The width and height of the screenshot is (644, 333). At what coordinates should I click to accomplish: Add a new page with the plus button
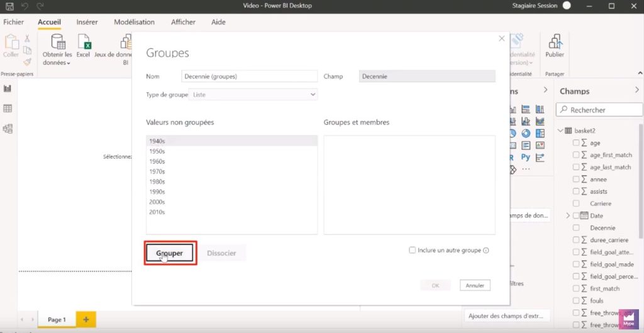86,319
